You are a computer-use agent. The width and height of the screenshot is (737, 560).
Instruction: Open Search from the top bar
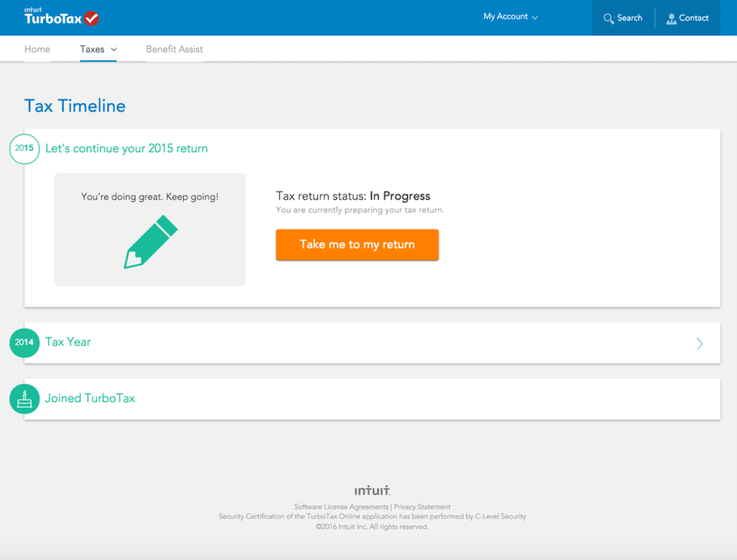click(622, 17)
